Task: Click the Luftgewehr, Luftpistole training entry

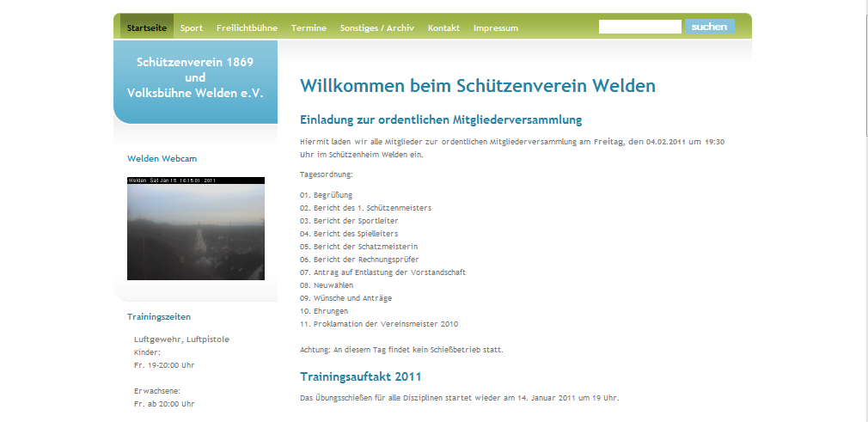Action: coord(181,339)
